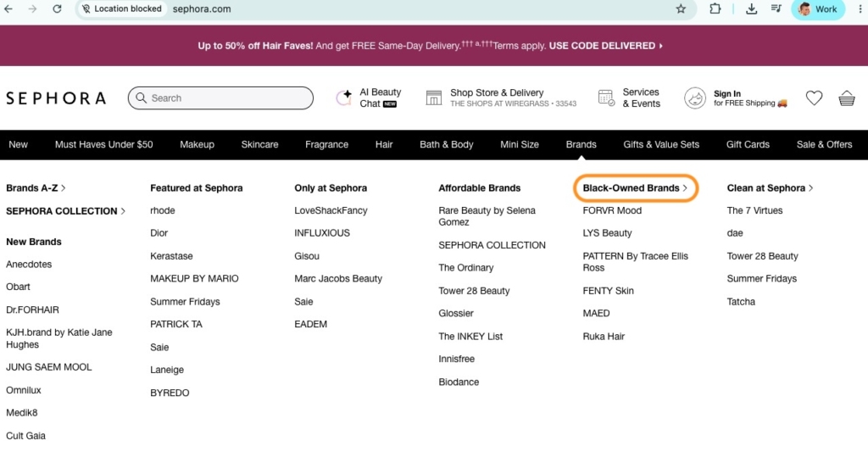Expand the SEPHORA COLLECTION heading link
The image size is (868, 452).
point(66,211)
